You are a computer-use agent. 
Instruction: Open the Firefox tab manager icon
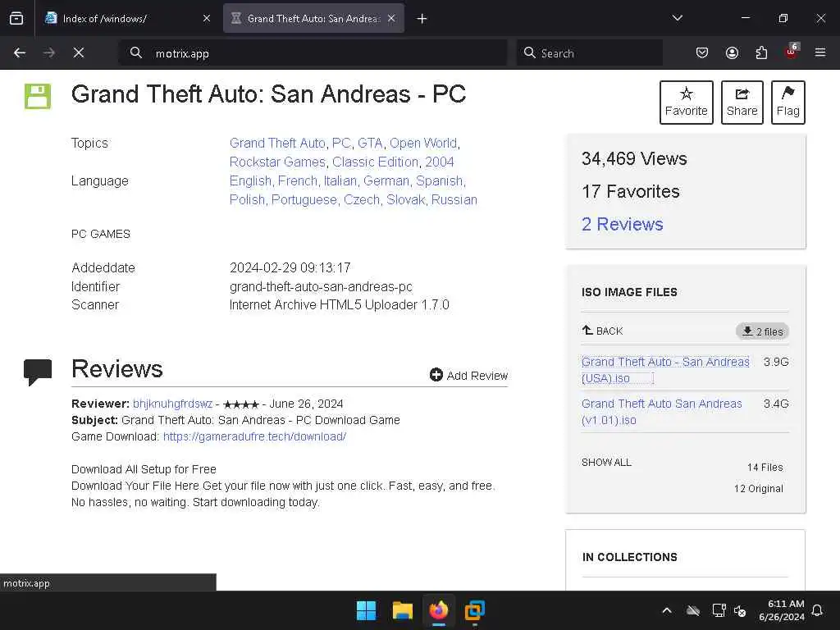pyautogui.click(x=16, y=19)
